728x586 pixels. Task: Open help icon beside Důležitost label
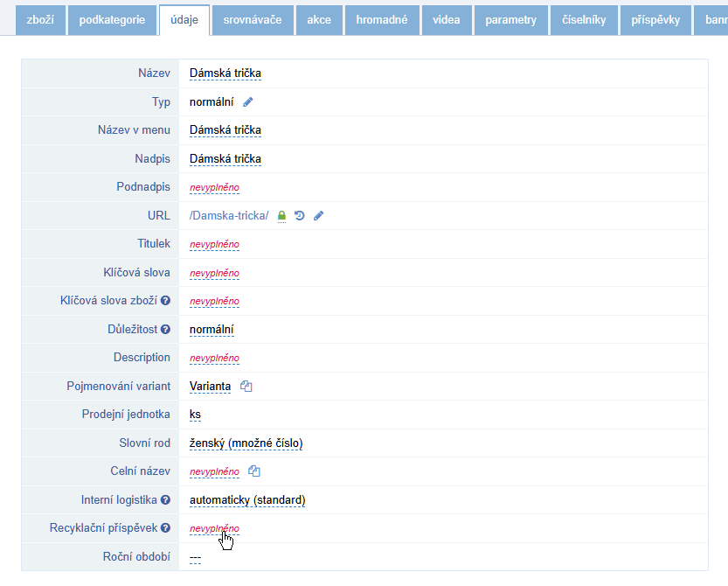point(165,330)
